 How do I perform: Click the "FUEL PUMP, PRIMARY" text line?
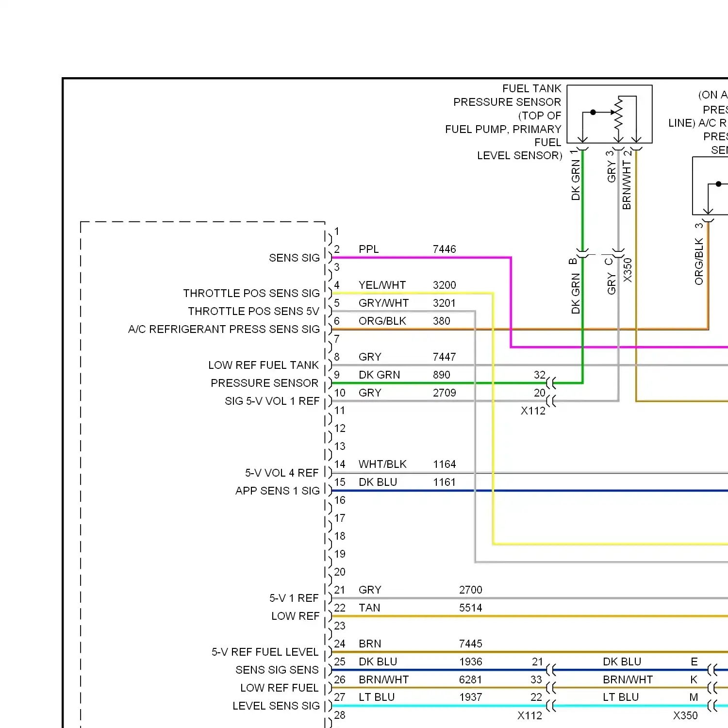point(503,129)
